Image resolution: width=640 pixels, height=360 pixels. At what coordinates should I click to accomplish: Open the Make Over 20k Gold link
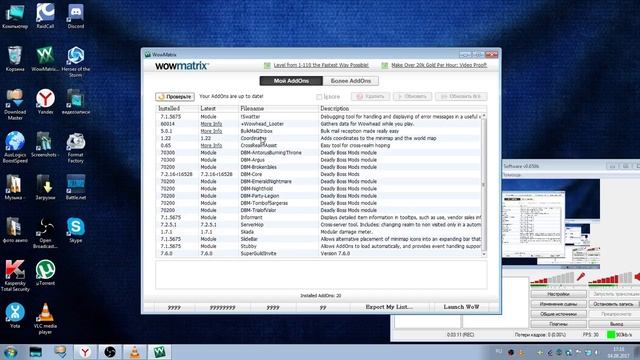[439, 65]
